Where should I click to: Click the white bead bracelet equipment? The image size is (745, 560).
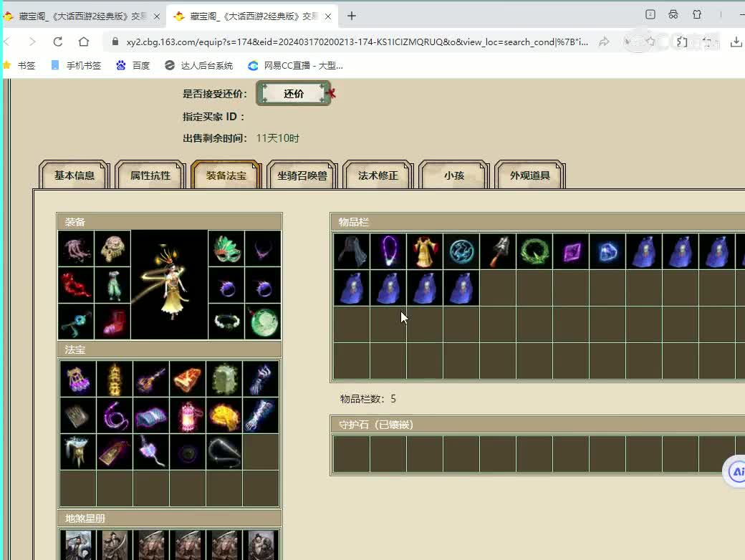[x=226, y=322]
